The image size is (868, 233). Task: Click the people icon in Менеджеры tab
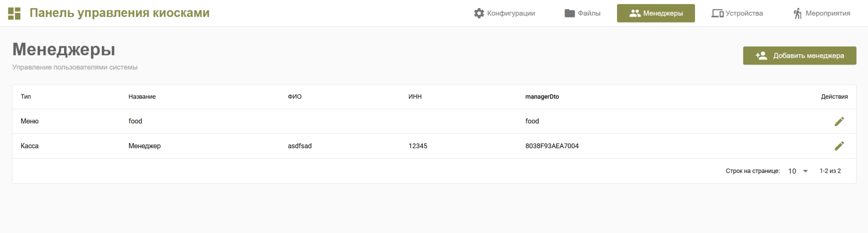pos(634,13)
